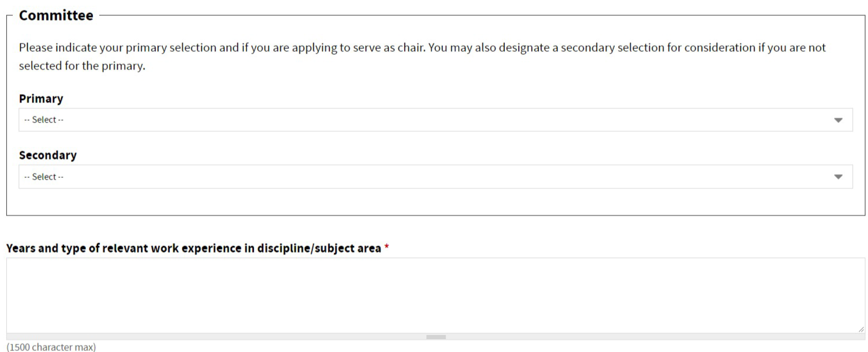868x352 pixels.
Task: Open the Secondary committee select box
Action: point(435,177)
